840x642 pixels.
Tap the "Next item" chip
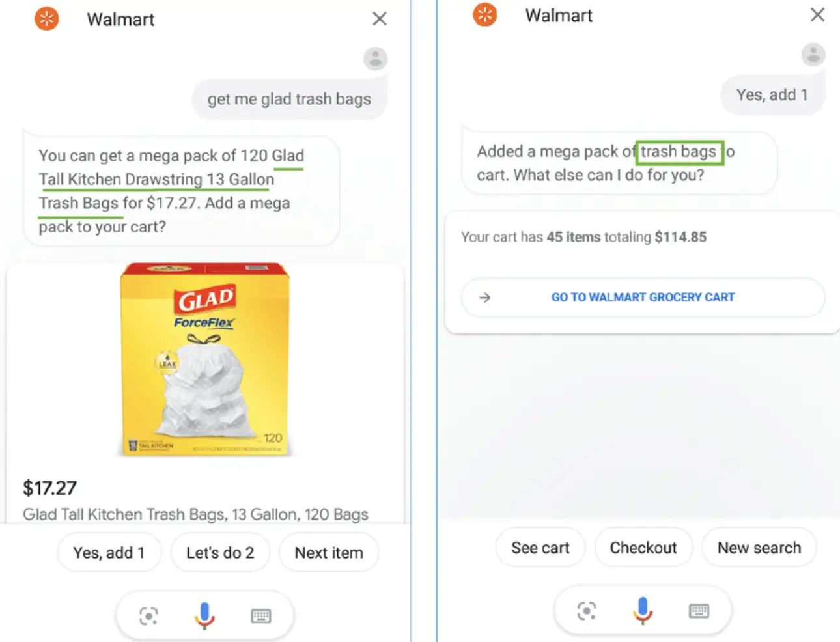[x=328, y=552]
